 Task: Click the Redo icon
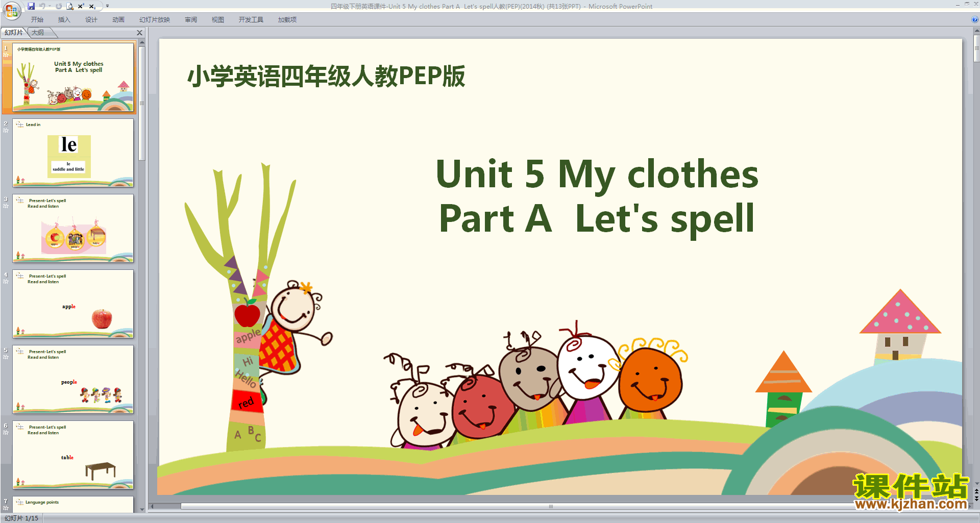coord(59,6)
